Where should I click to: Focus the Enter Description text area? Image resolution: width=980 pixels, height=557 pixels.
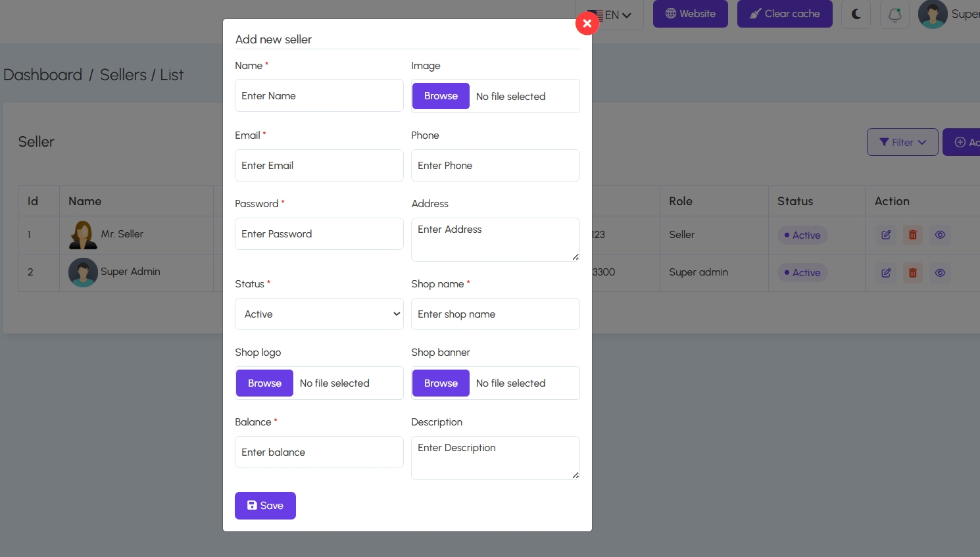coord(495,458)
